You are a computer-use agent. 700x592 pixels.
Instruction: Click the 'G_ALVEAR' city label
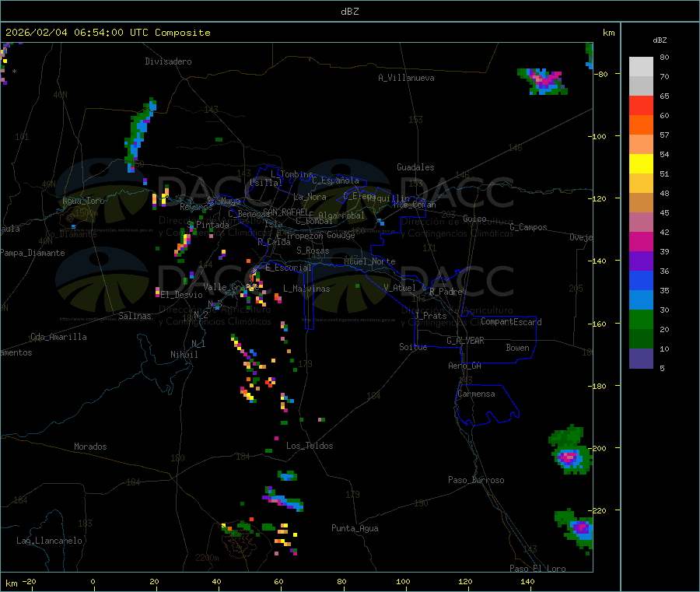[465, 341]
